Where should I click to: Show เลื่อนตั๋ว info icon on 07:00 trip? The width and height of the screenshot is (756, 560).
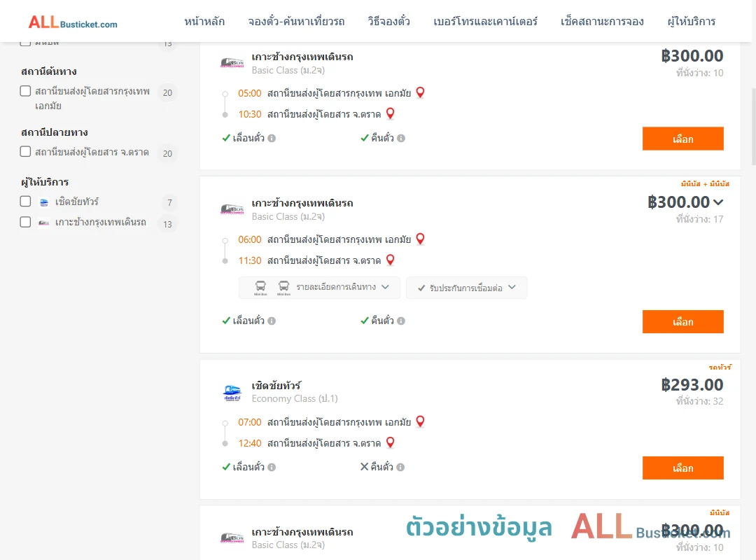coord(272,468)
